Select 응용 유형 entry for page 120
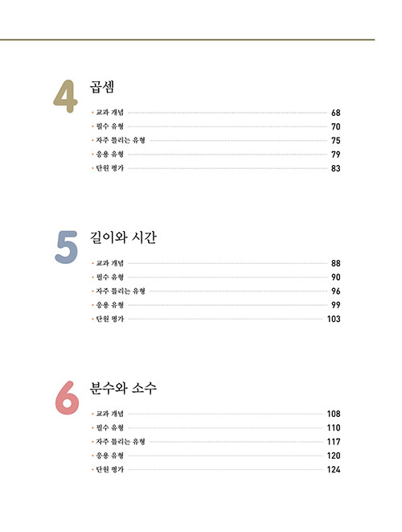This screenshot has height=532, width=402. (110, 456)
